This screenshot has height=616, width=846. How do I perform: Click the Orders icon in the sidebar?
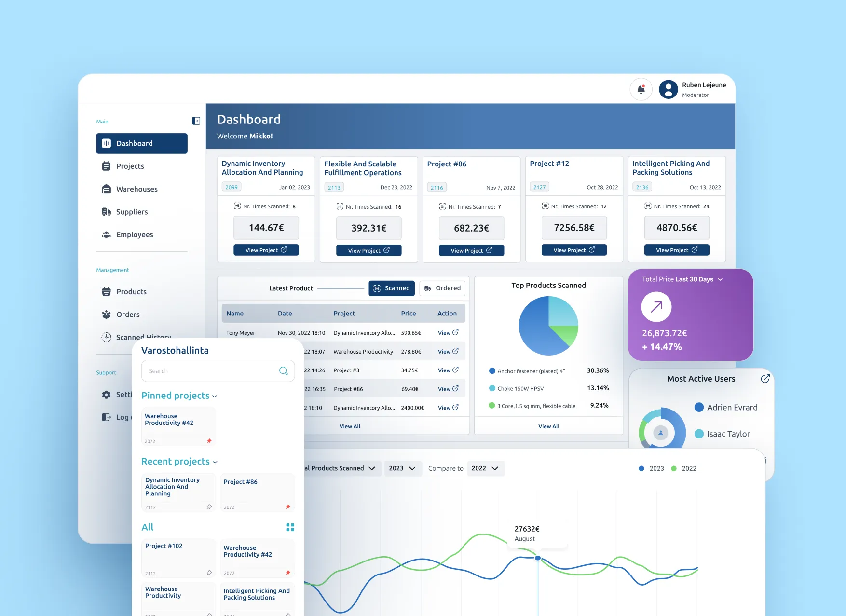pos(106,315)
